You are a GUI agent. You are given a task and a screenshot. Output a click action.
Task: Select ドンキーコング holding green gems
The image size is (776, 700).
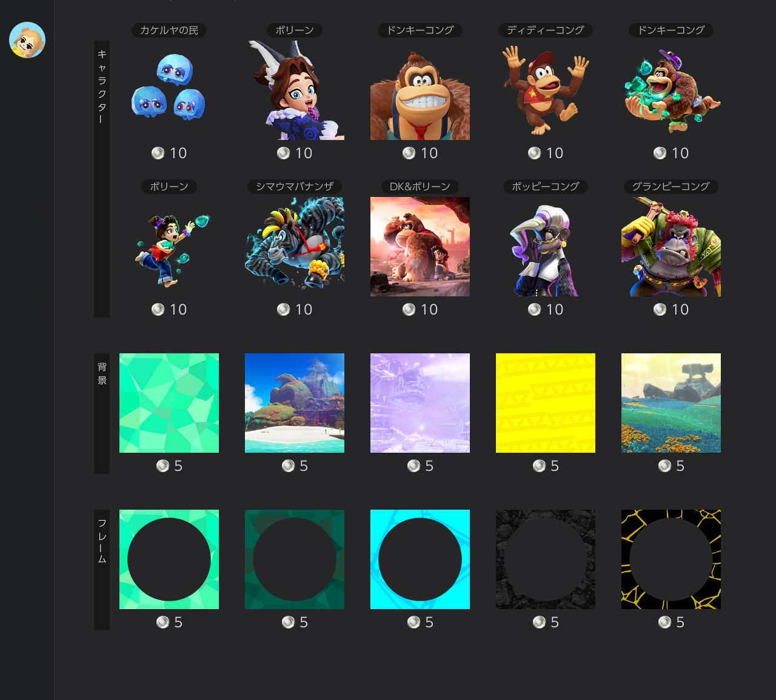pos(671,90)
